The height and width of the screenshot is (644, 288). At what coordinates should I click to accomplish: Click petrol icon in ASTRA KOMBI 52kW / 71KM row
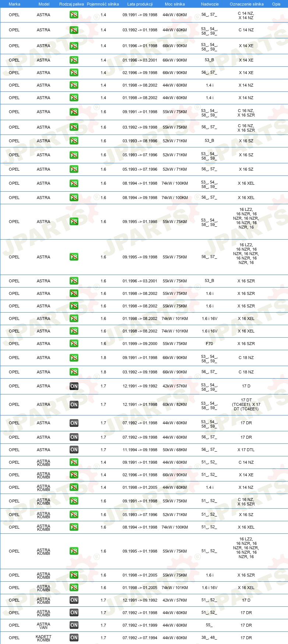(x=74, y=515)
